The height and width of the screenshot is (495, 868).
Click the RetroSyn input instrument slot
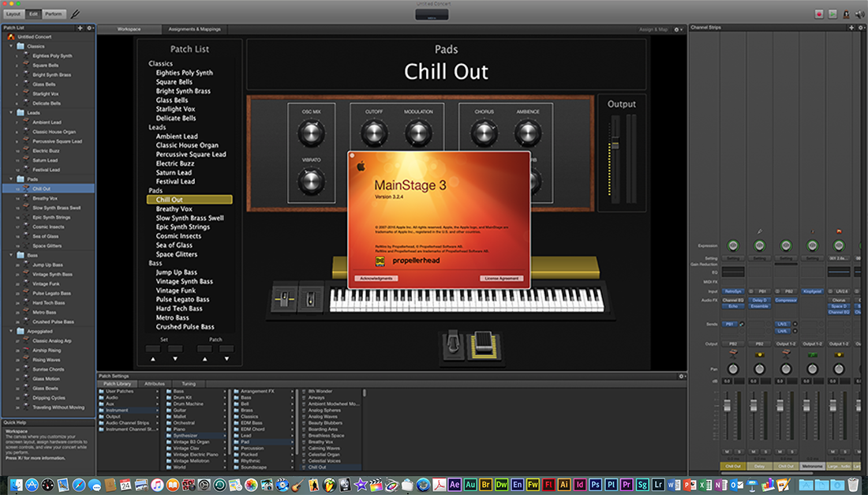[x=733, y=291]
